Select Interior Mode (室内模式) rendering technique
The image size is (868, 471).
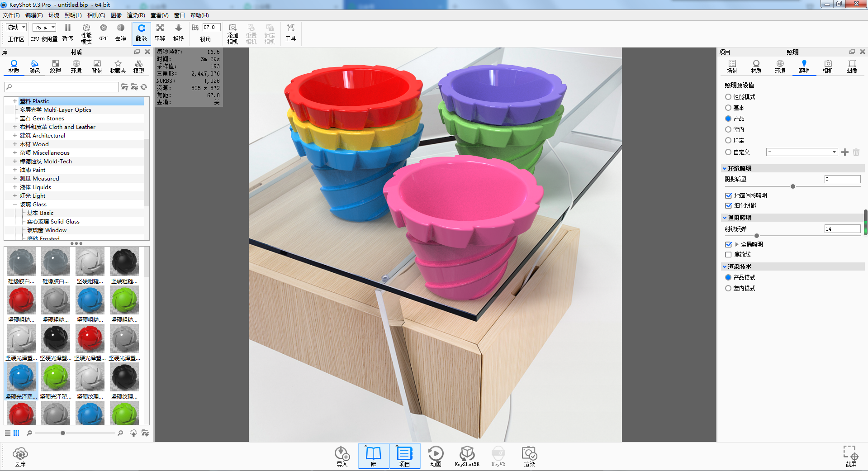point(728,288)
